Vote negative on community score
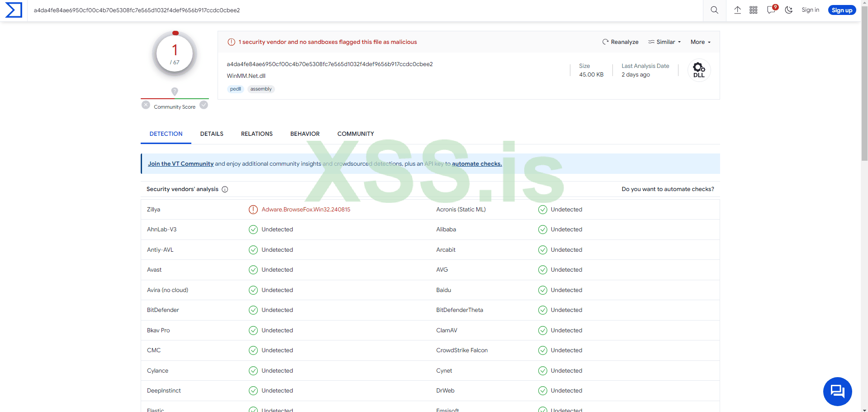Screen dimensions: 868x412 [x=146, y=105]
